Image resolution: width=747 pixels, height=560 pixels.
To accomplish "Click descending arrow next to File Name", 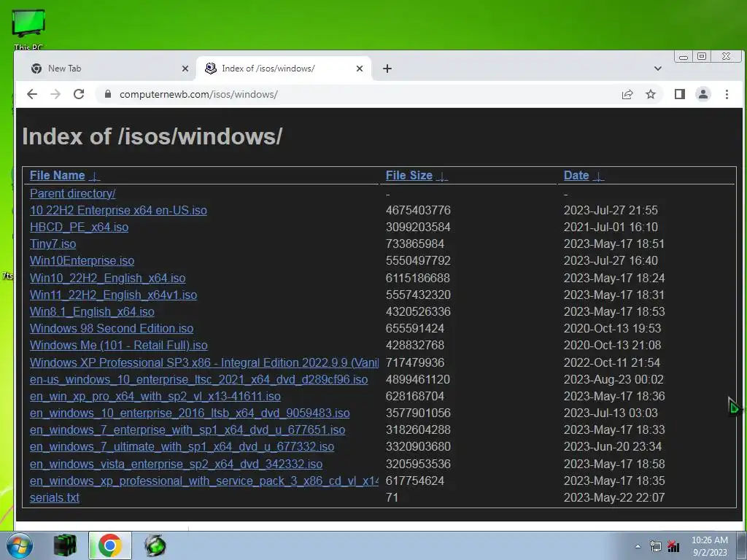I will (95, 176).
